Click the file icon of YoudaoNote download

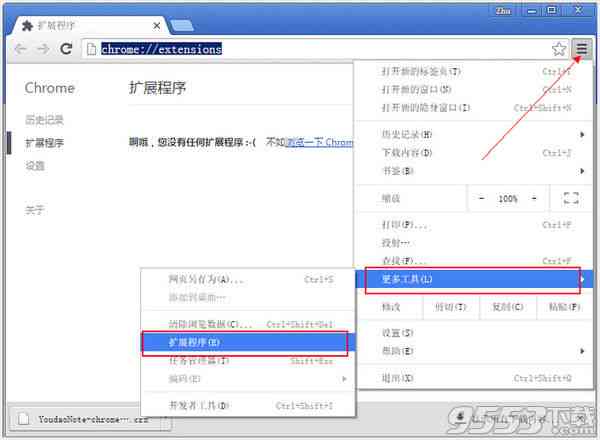[23, 419]
